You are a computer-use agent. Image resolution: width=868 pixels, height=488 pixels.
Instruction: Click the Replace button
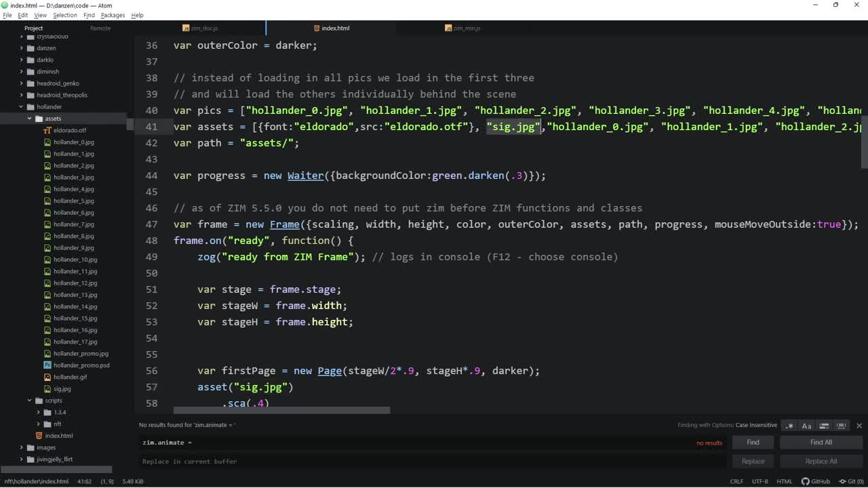753,462
